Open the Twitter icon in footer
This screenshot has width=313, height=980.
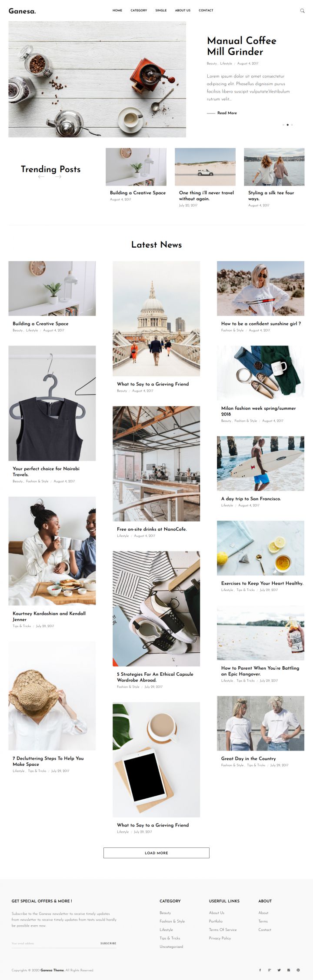(279, 970)
